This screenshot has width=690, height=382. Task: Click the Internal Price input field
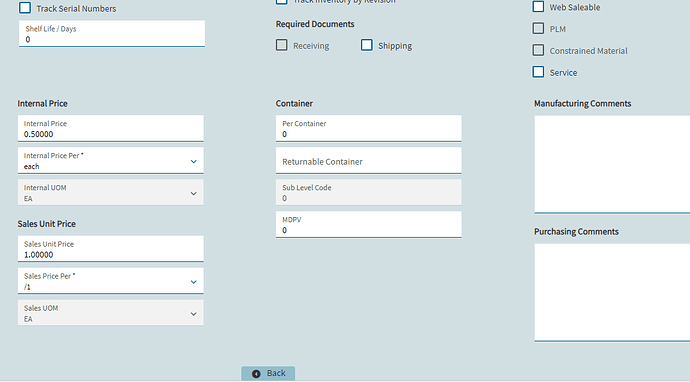click(110, 129)
